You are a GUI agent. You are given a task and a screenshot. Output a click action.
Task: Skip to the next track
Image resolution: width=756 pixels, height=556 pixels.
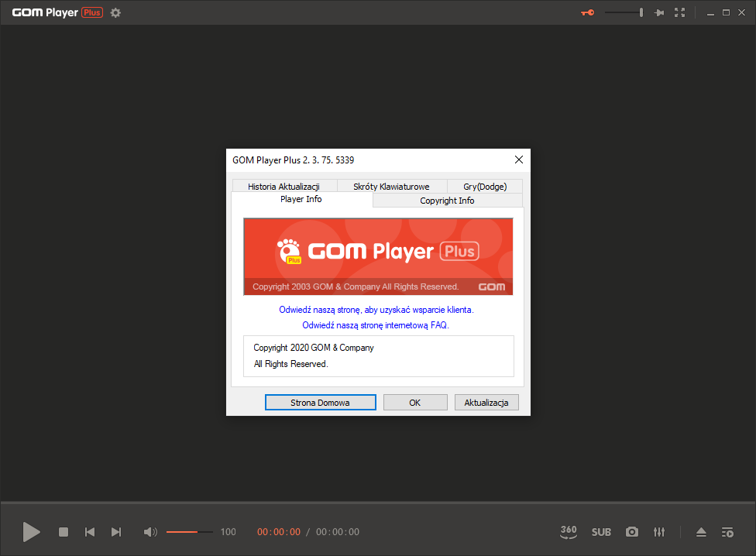click(116, 532)
